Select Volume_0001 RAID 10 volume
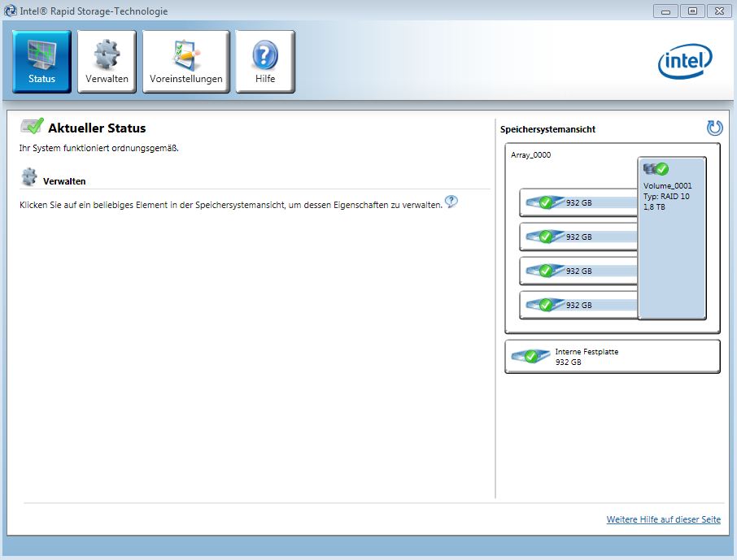Image resolution: width=737 pixels, height=560 pixels. [672, 238]
